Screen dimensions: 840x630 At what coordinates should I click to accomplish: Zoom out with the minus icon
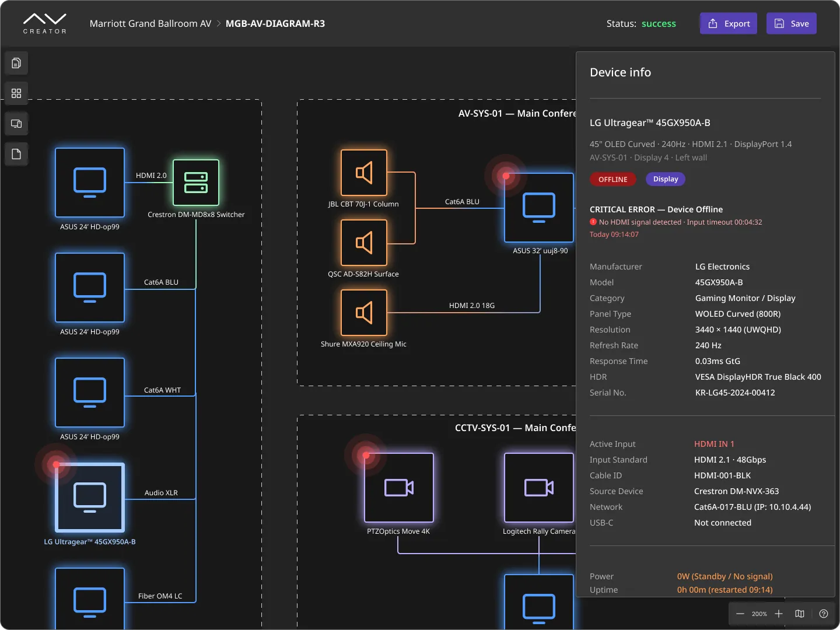click(740, 614)
